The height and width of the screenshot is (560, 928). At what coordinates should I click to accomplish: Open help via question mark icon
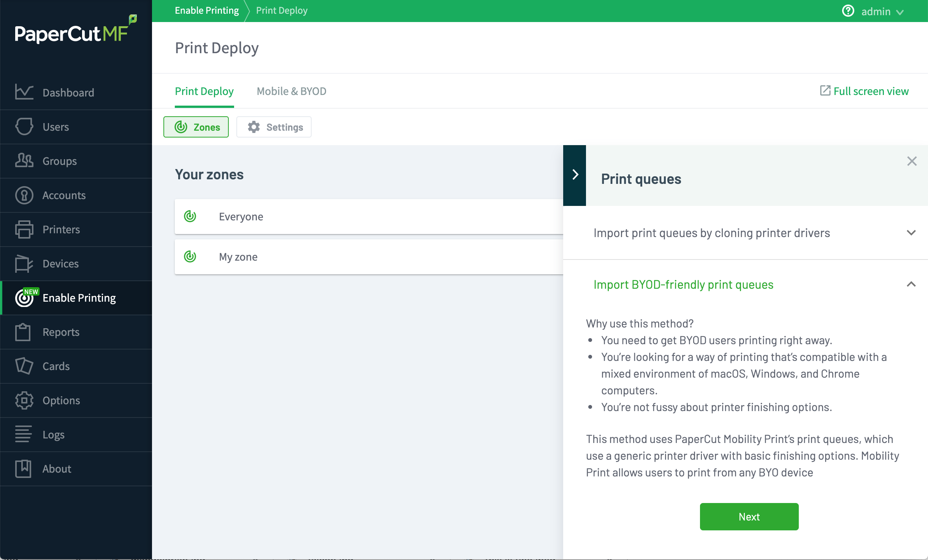coord(848,11)
